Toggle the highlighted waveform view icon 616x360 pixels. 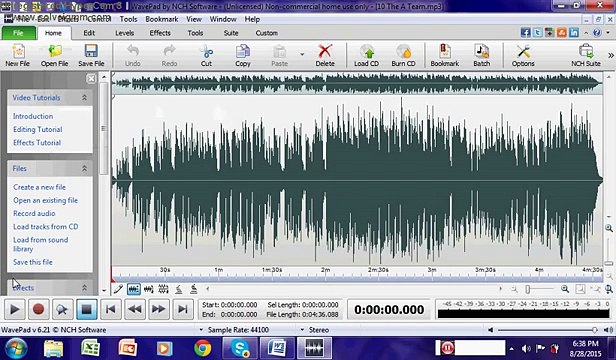[x=134, y=289]
